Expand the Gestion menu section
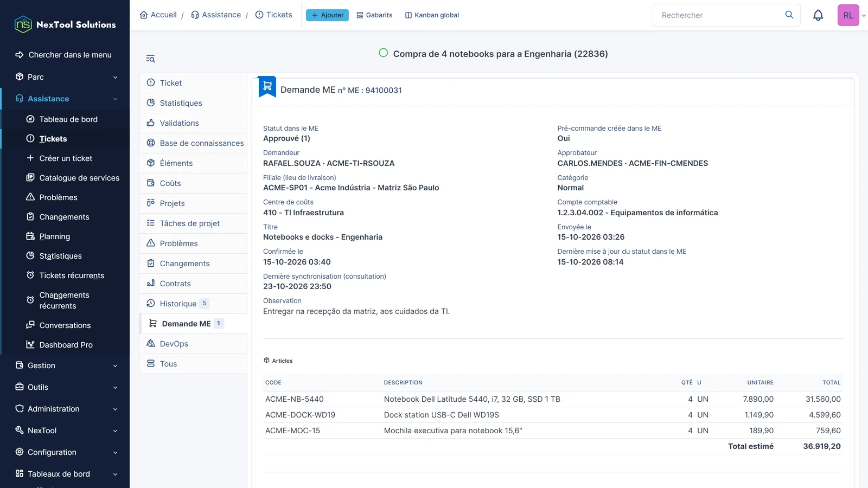The height and width of the screenshot is (488, 868). pos(65,365)
